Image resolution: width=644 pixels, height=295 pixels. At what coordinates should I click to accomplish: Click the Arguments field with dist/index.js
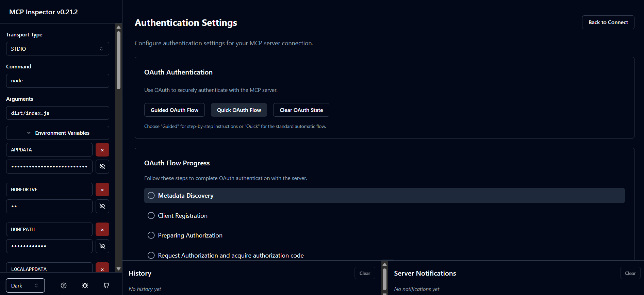click(57, 113)
